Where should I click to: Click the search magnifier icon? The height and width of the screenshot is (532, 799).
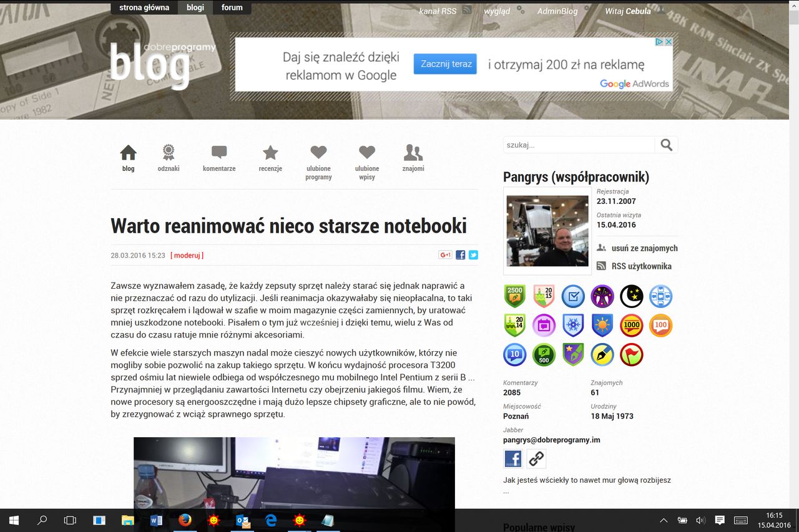tap(666, 145)
